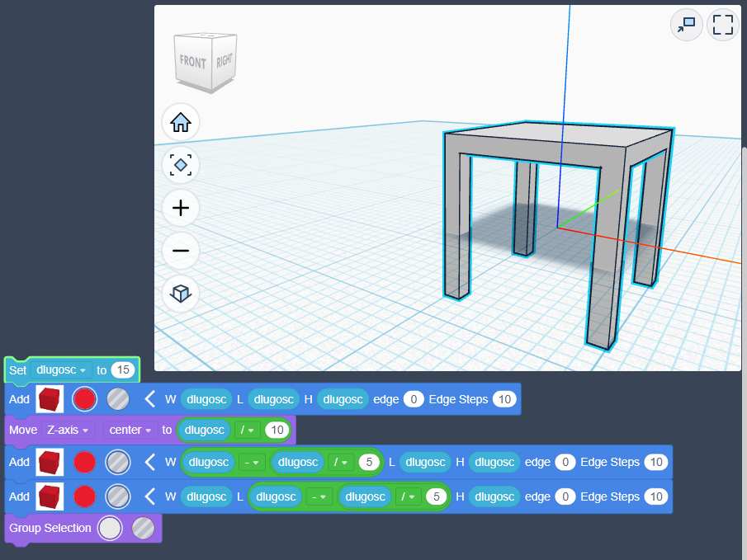Edit edge value 0 in second Add block

(x=565, y=462)
